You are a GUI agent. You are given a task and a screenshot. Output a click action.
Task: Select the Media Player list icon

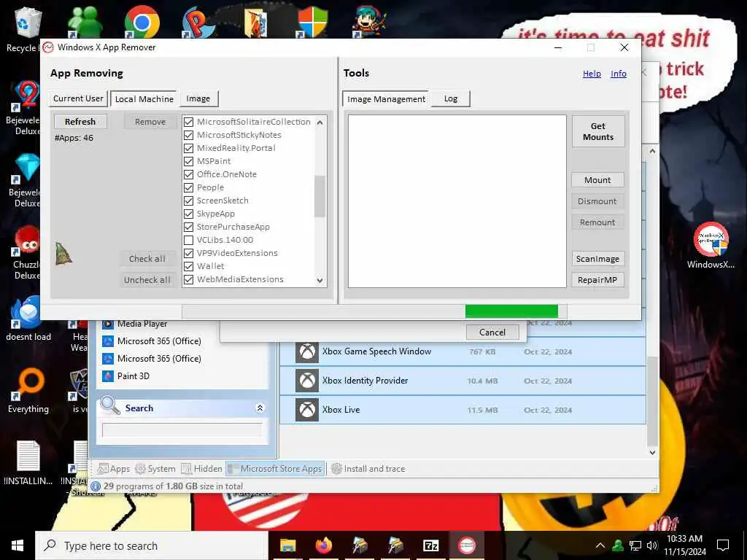(108, 324)
